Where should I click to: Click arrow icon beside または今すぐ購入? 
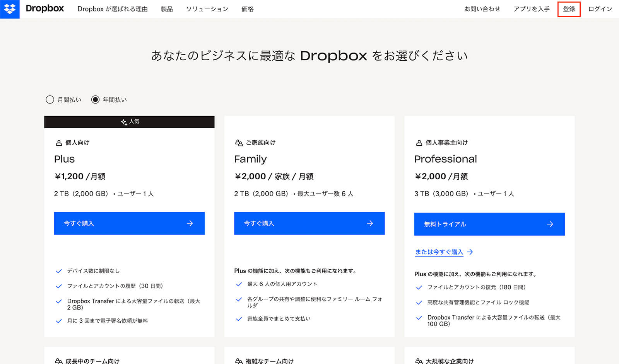tap(470, 252)
